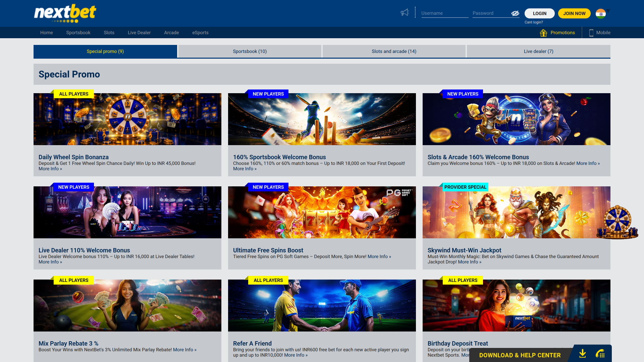
Task: Click the Username input field
Action: click(x=445, y=13)
